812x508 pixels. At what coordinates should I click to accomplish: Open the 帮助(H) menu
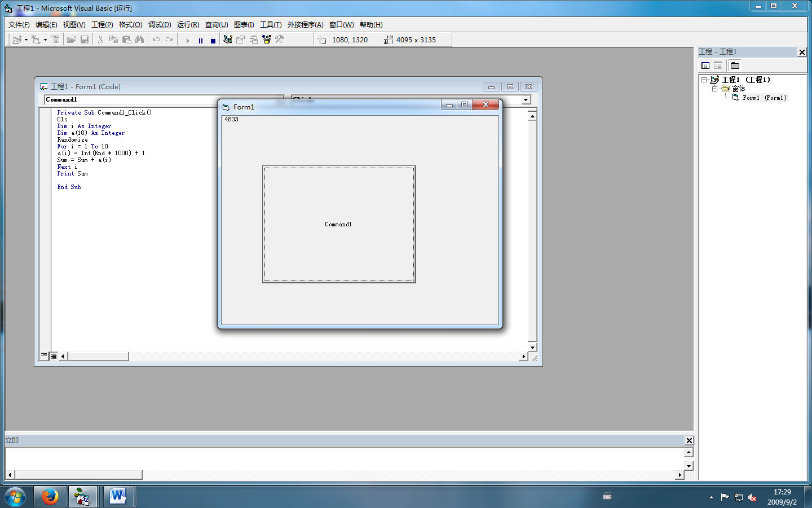pyautogui.click(x=371, y=25)
